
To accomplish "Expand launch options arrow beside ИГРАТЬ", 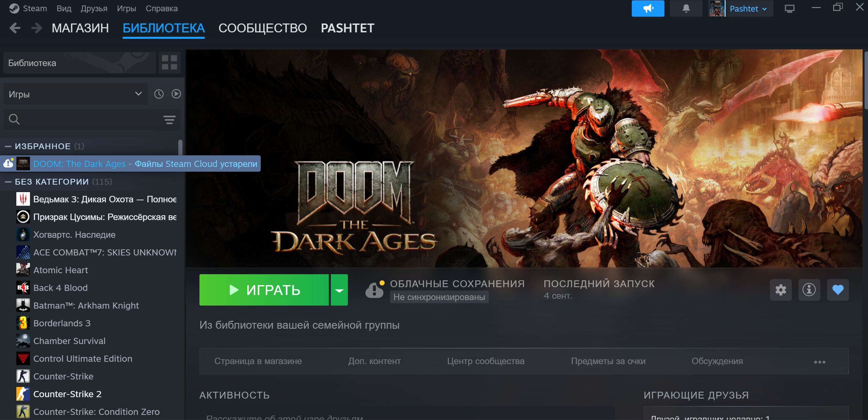I will pyautogui.click(x=339, y=290).
